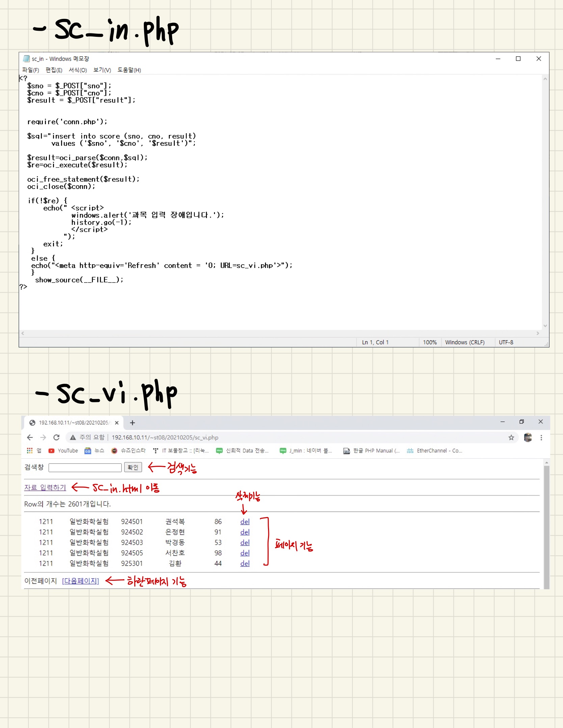Open the YouTube bookmark
This screenshot has height=728, width=563.
click(x=63, y=451)
